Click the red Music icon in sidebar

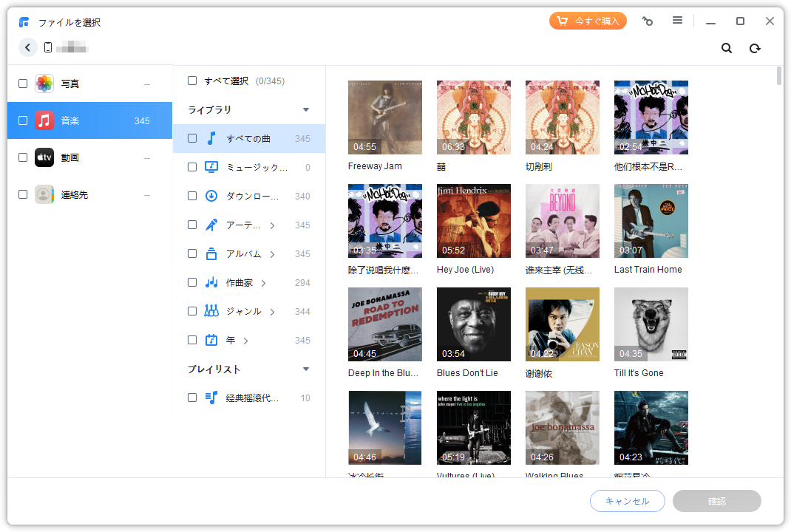(x=44, y=120)
